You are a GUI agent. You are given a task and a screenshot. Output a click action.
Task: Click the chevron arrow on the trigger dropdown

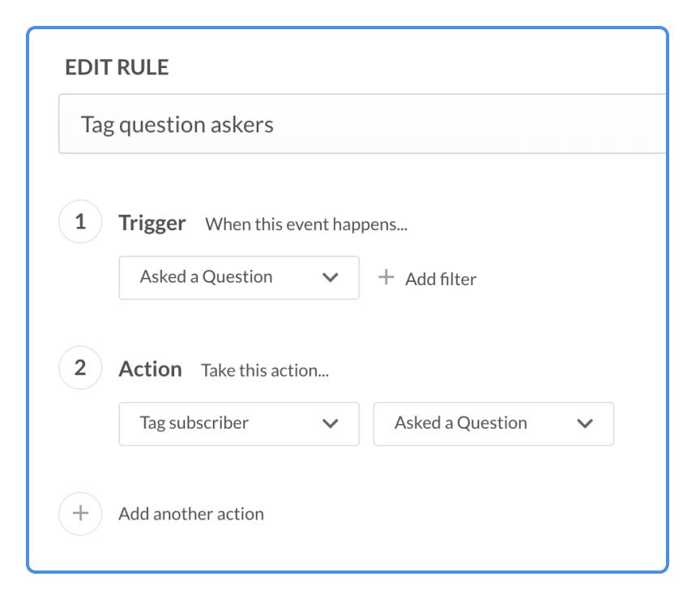click(330, 277)
